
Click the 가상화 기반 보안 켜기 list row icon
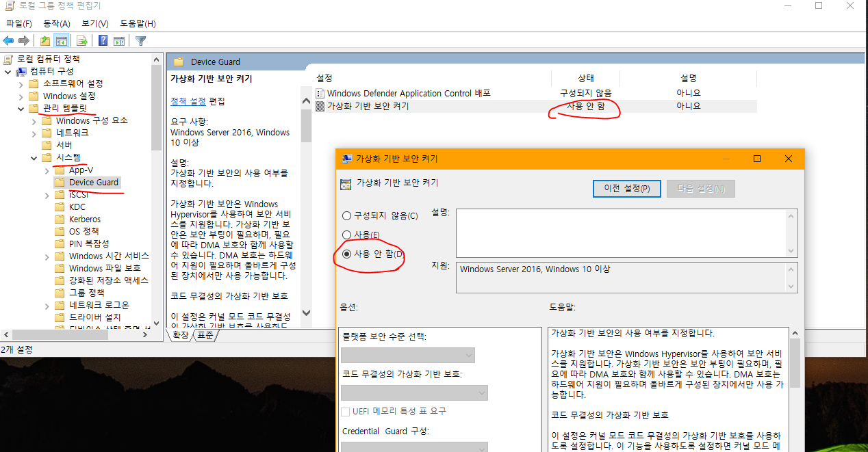click(x=320, y=106)
